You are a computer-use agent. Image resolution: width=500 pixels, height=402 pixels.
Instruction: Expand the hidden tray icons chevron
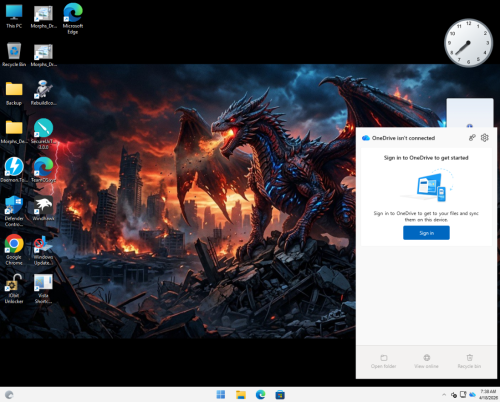click(x=444, y=395)
